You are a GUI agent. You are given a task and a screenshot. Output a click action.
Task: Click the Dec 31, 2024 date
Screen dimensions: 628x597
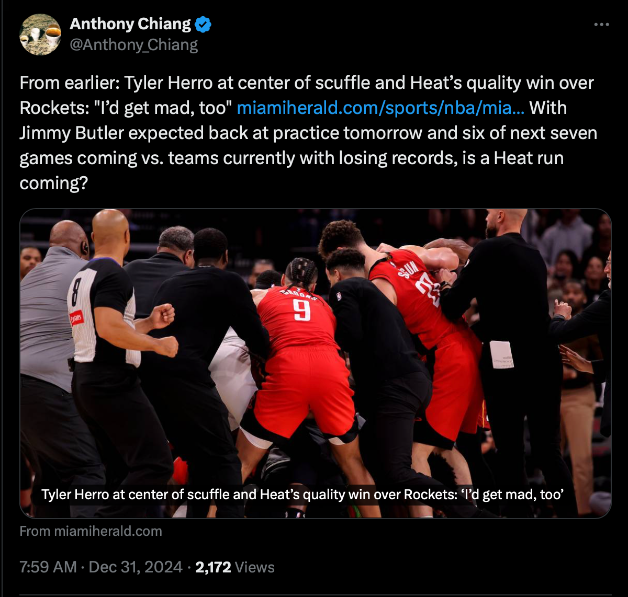pyautogui.click(x=135, y=567)
